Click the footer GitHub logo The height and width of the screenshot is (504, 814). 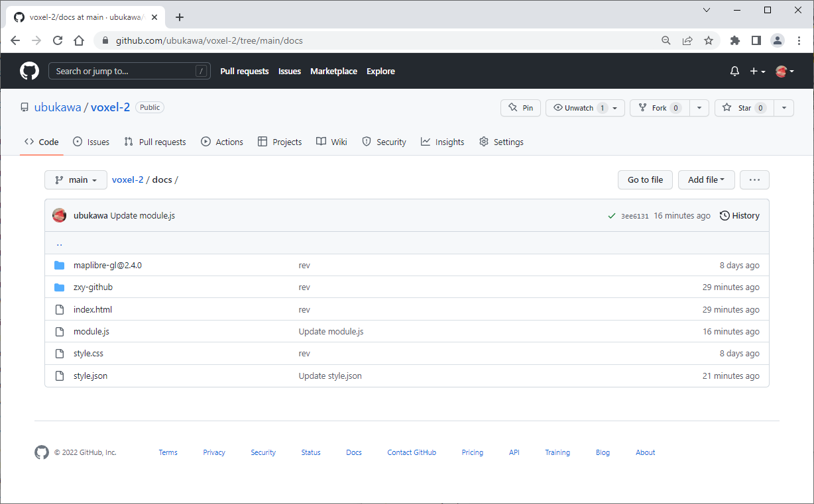pyautogui.click(x=42, y=452)
